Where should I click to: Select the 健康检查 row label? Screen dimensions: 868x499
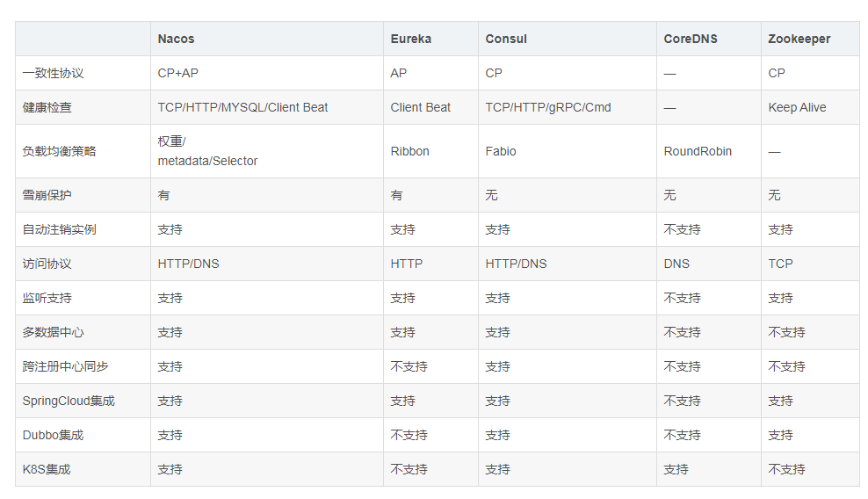pos(47,107)
